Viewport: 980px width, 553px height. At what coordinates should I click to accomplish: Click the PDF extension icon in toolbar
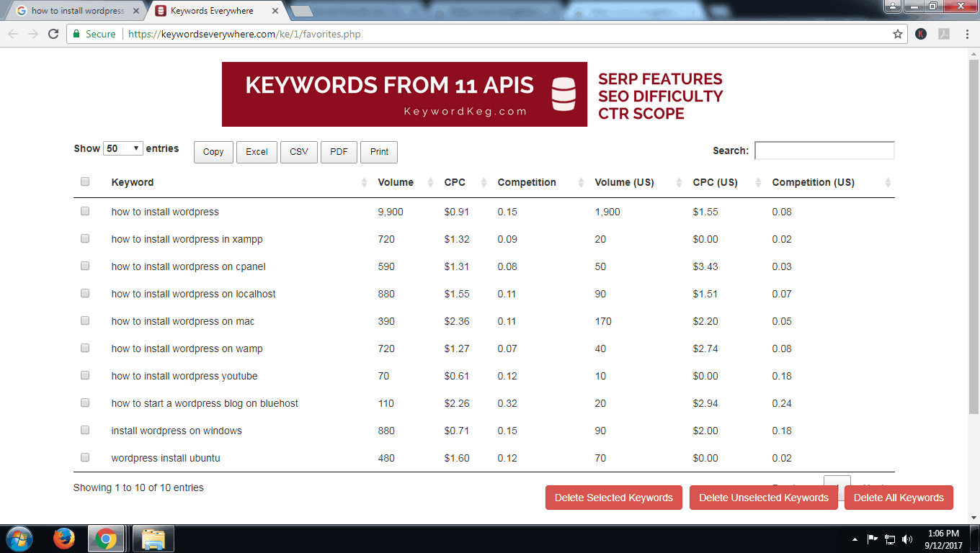click(x=943, y=34)
